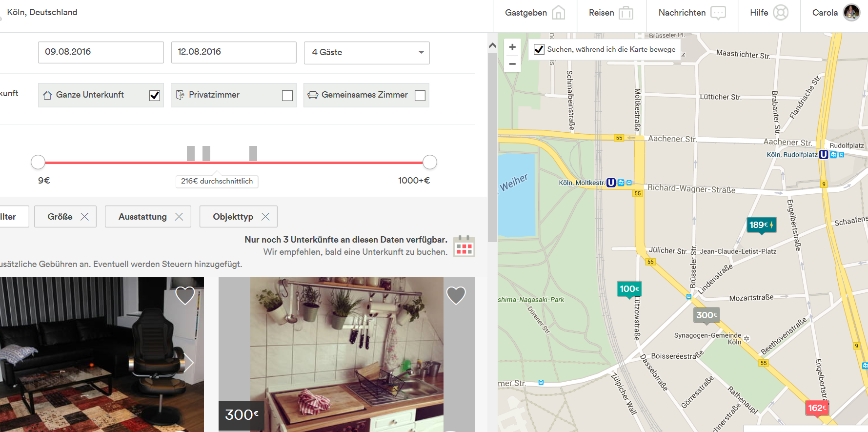The width and height of the screenshot is (868, 432).
Task: Open the Nachrichten speech bubble icon
Action: tap(718, 13)
